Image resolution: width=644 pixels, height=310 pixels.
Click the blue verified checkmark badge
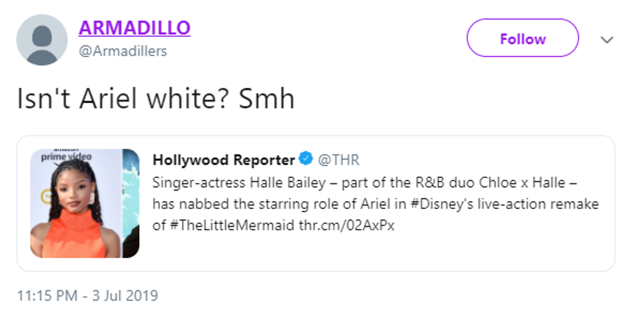pyautogui.click(x=306, y=160)
